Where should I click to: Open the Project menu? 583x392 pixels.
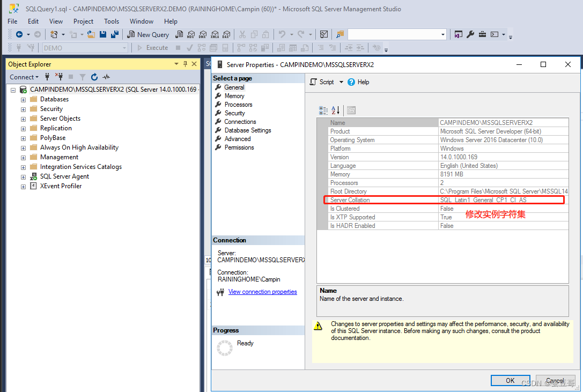pyautogui.click(x=83, y=21)
